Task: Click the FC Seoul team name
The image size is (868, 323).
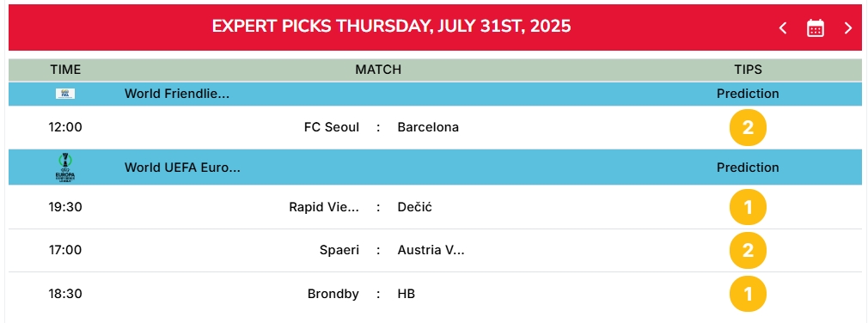Action: 332,127
